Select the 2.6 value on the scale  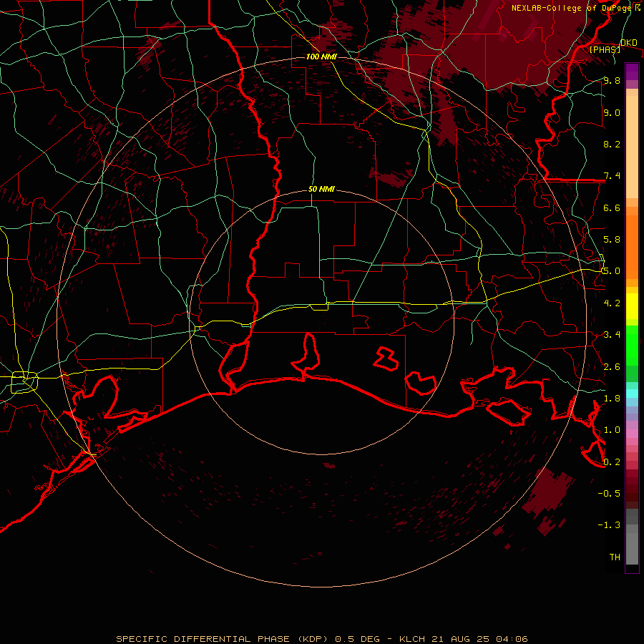[x=612, y=367]
